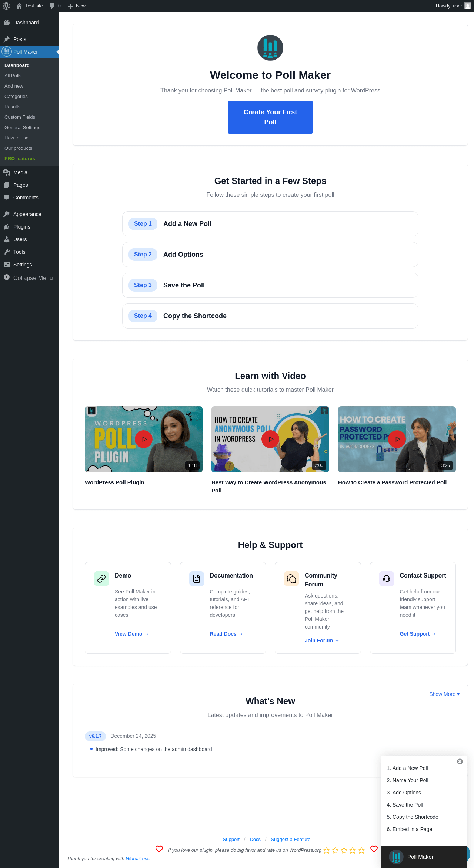
Task: Click the Demo card link icon
Action: pyautogui.click(x=101, y=579)
